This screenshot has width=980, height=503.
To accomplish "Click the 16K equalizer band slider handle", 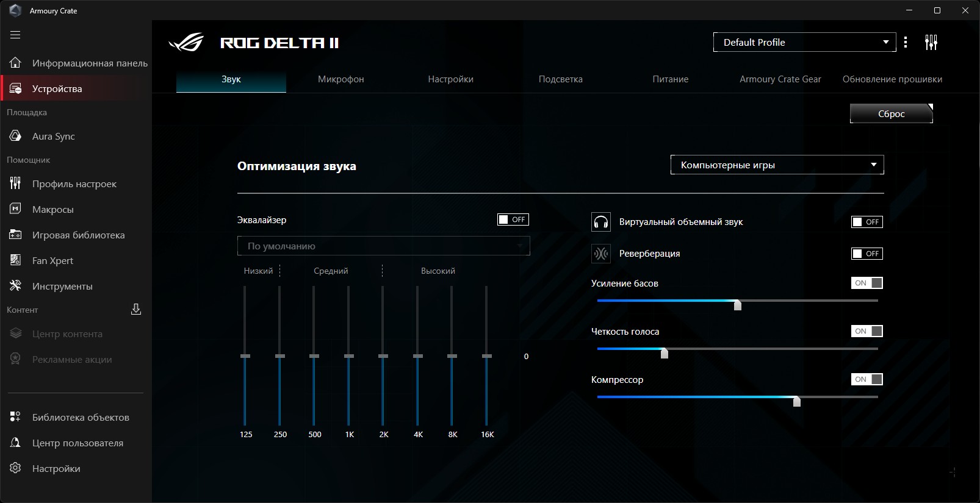I will 487,356.
